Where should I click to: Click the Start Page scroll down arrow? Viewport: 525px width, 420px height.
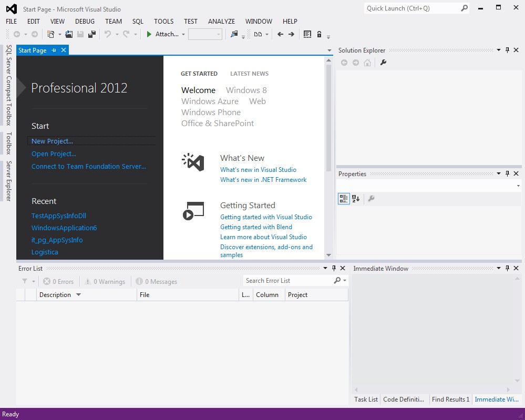pos(328,255)
